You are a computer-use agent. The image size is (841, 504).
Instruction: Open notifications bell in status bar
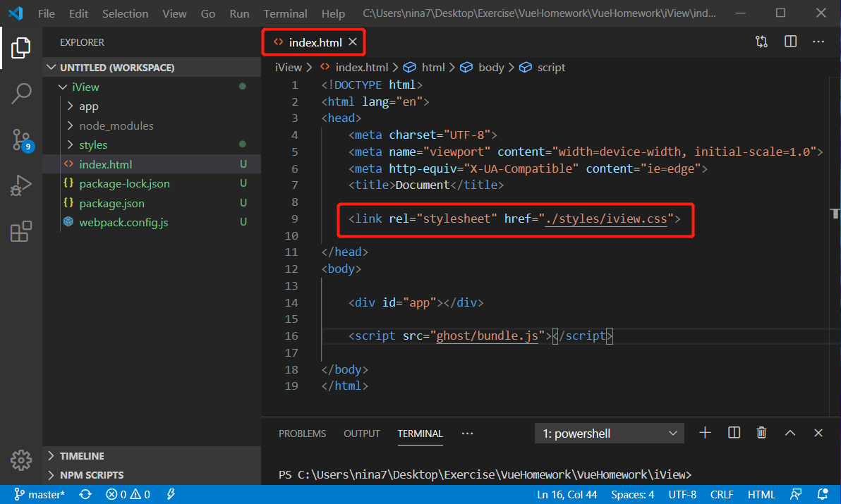point(822,494)
